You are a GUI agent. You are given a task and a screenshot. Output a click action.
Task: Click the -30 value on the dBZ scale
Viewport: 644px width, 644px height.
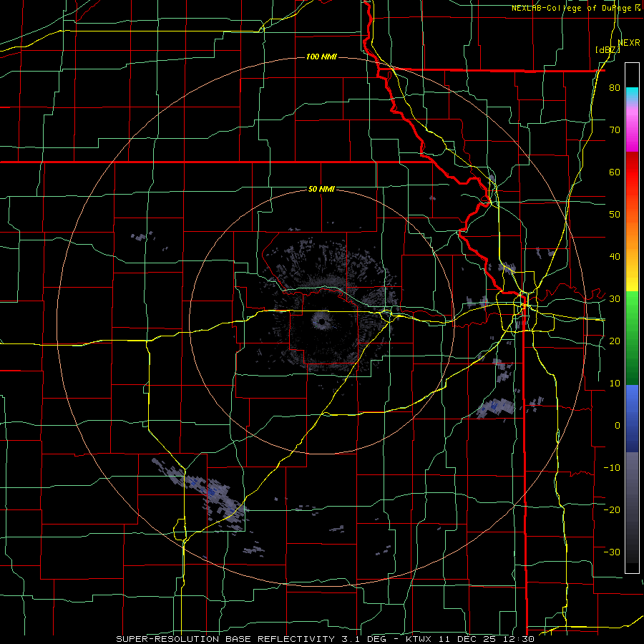612,552
